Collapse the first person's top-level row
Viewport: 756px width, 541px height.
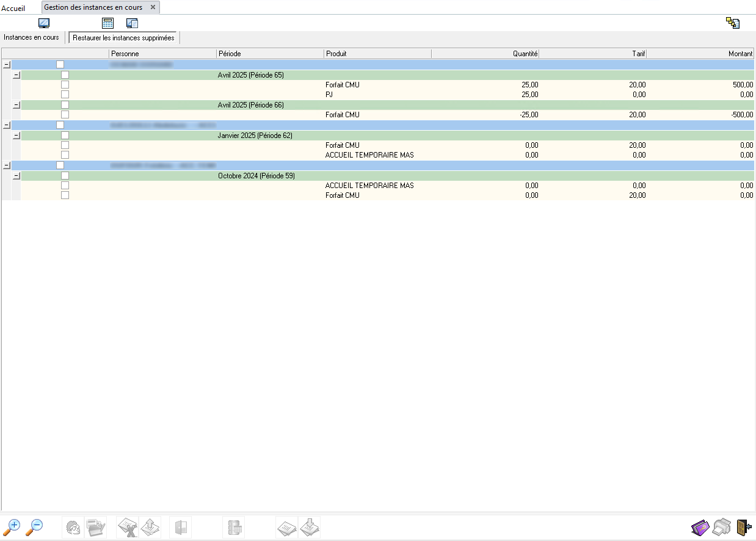(7, 65)
